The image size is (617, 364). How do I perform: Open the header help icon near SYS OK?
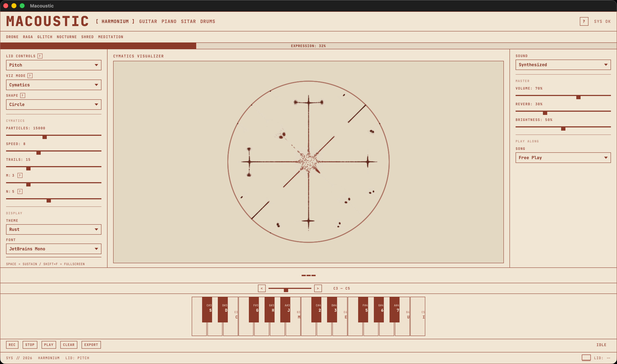[584, 21]
